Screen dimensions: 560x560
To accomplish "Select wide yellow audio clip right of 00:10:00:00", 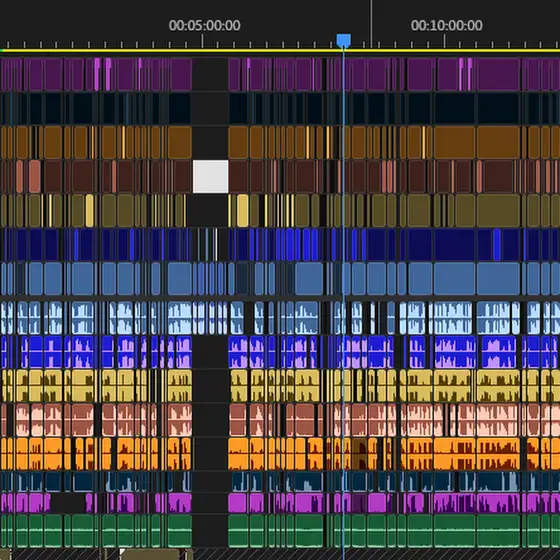I will 454,385.
